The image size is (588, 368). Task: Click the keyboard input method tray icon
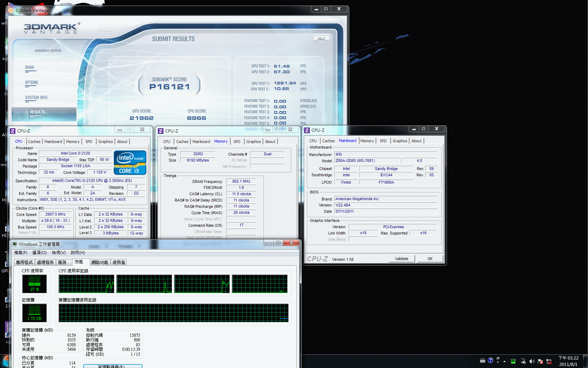coord(483,360)
